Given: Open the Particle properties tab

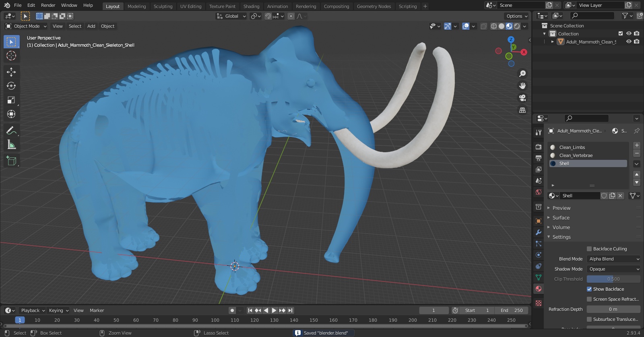Looking at the screenshot, I should tap(539, 244).
